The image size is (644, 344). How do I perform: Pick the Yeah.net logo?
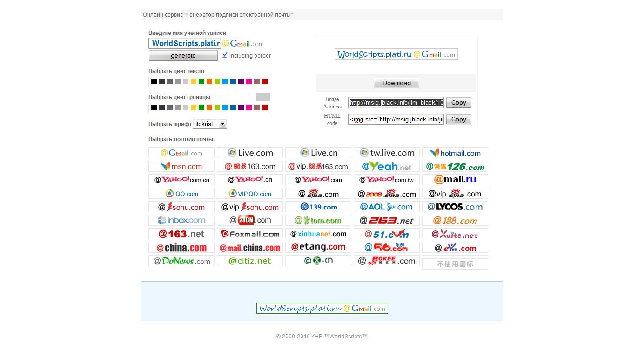pos(386,167)
